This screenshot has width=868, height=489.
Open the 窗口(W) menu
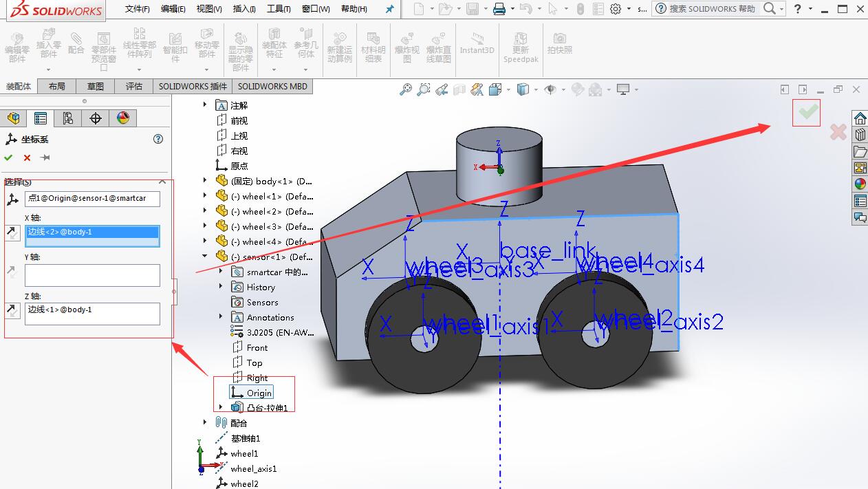[316, 9]
